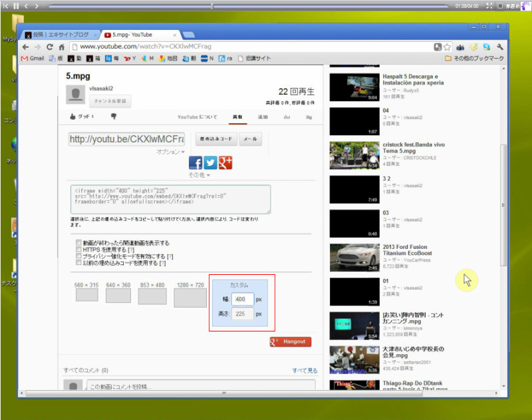532x420 pixels.
Task: Click the thumbs-down dislike icon
Action: pos(114,116)
